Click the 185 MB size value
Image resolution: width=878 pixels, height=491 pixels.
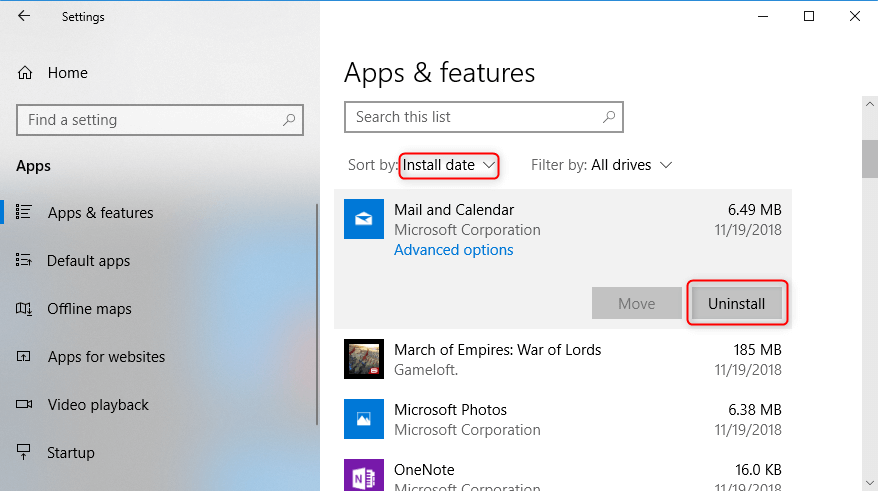[x=757, y=349]
